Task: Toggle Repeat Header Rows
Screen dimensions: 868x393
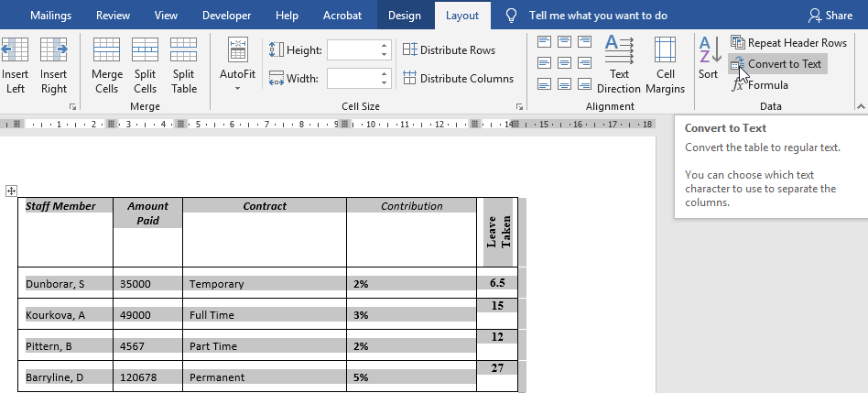Action: (x=788, y=43)
